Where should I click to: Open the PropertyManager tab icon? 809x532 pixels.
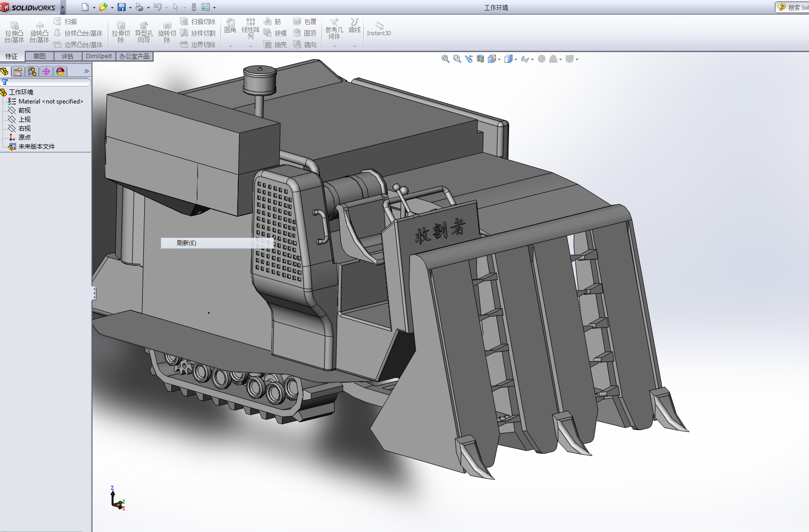(x=18, y=71)
